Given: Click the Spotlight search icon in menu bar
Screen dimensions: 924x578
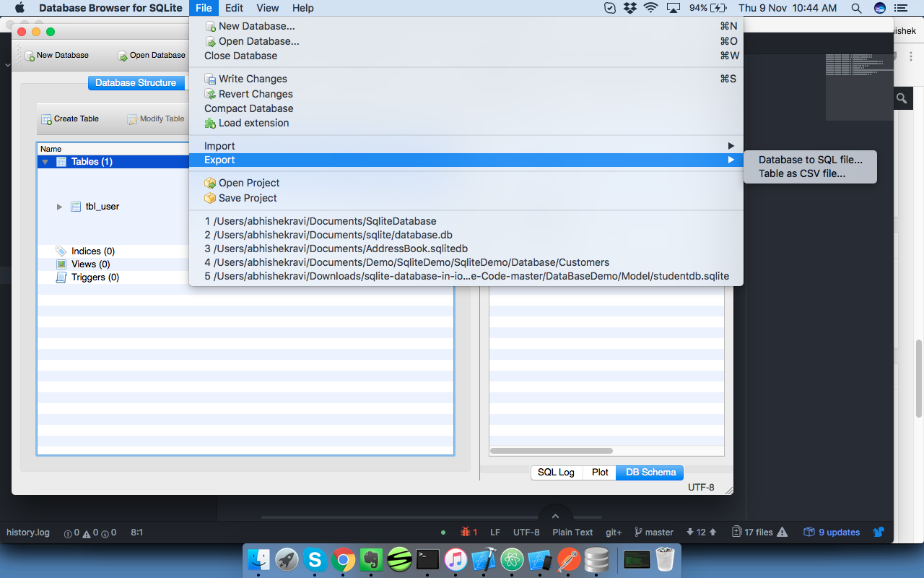Looking at the screenshot, I should pos(856,8).
